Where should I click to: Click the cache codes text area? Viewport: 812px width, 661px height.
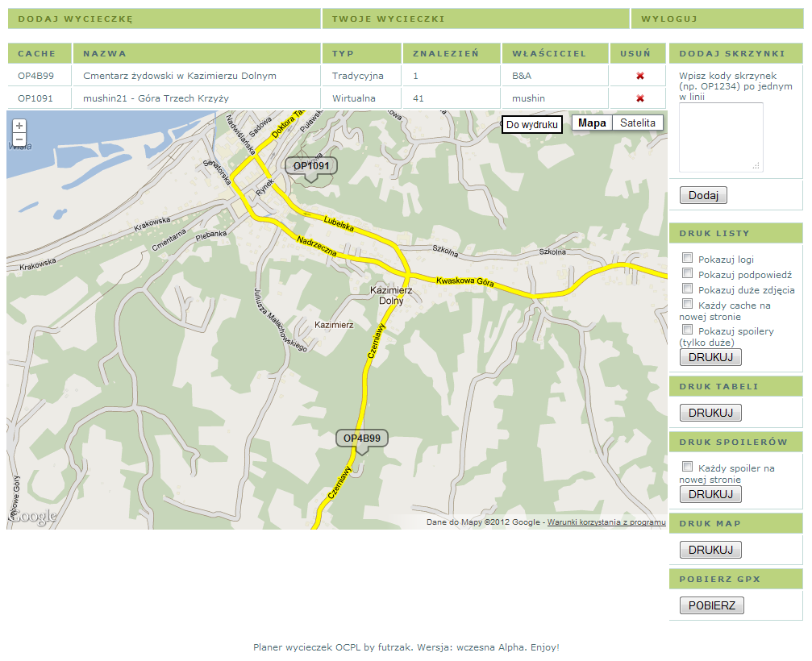[720, 139]
